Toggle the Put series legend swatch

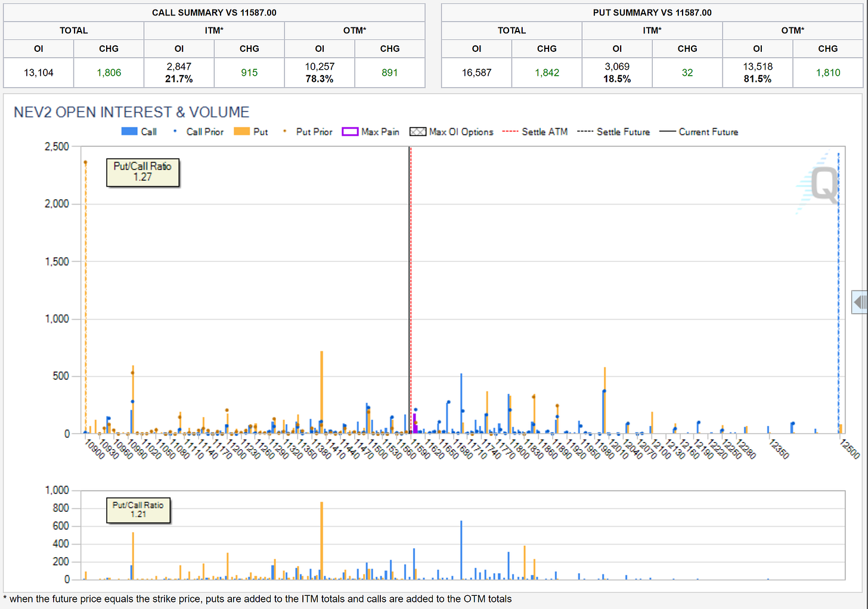click(x=241, y=131)
